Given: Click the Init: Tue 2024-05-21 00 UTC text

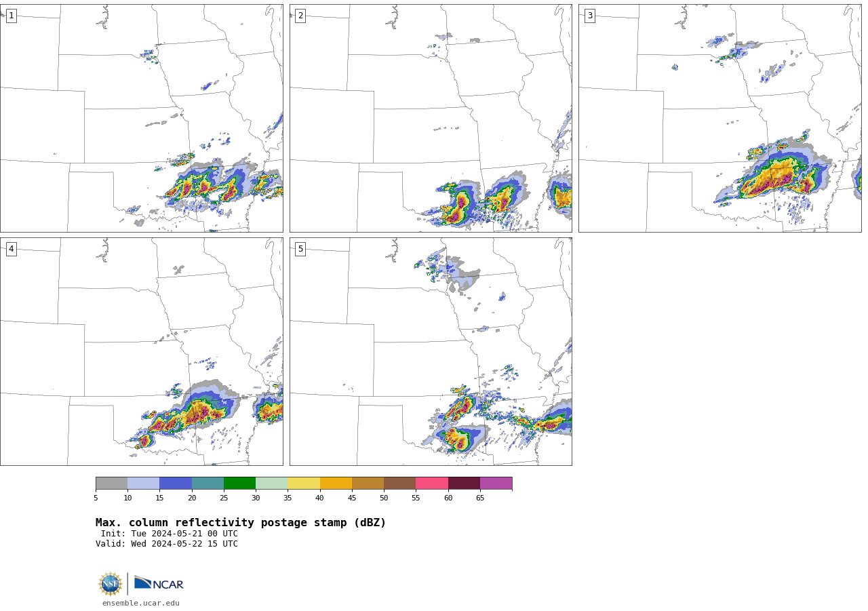Looking at the screenshot, I should tap(170, 534).
